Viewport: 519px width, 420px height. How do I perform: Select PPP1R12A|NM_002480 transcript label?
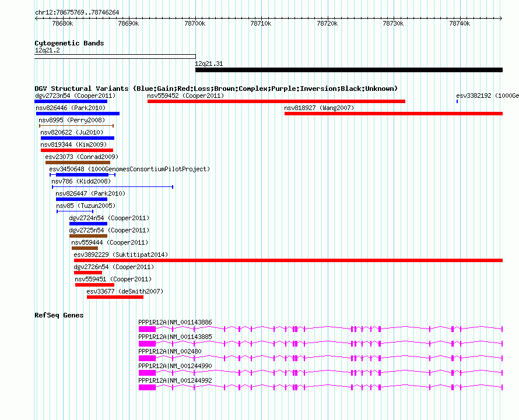[170, 351]
